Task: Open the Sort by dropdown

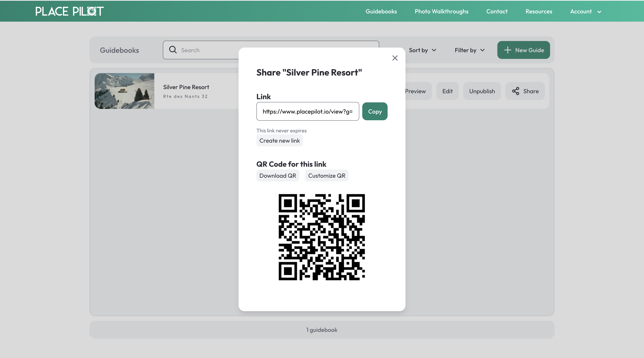Action: point(422,50)
